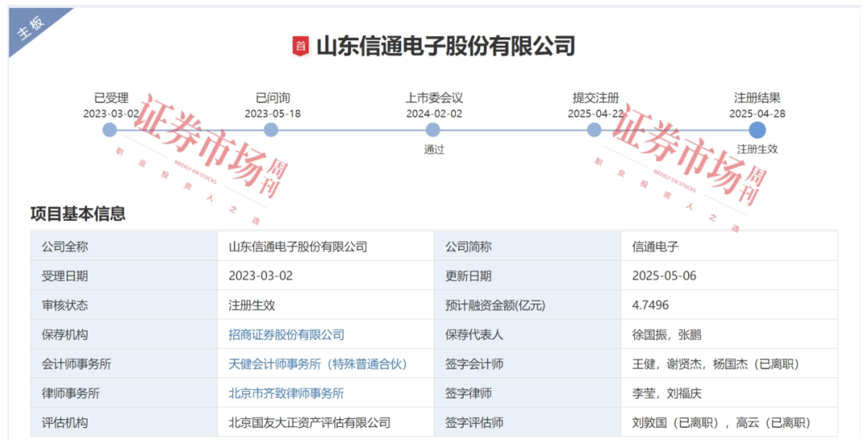The height and width of the screenshot is (448, 868).
Task: Click the 预计融资金额(亿元) label cell
Action: [527, 305]
